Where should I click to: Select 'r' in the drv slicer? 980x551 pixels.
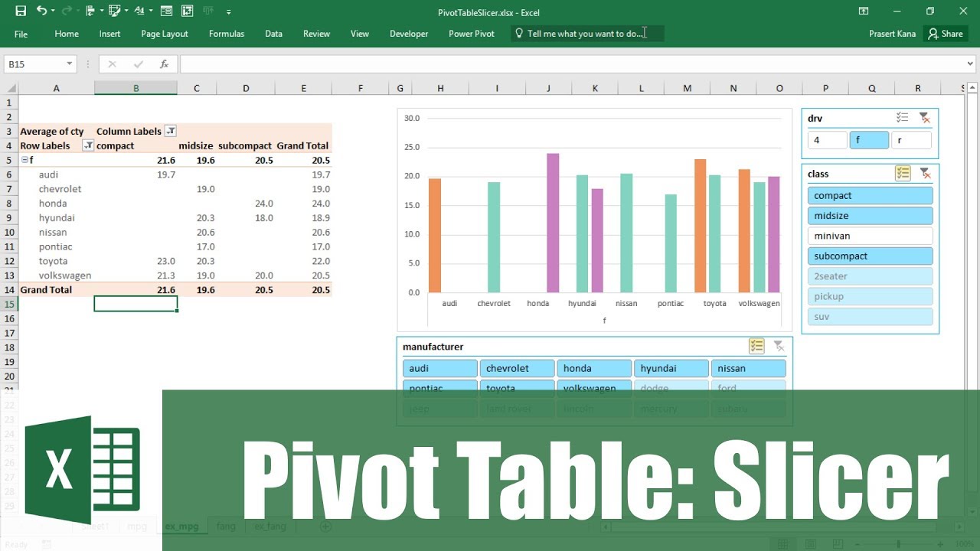[x=911, y=140]
